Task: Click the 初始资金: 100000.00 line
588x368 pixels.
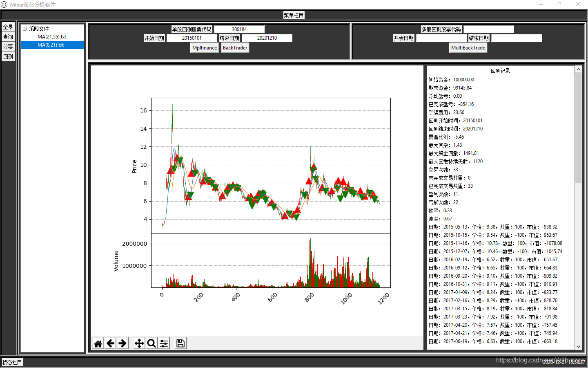Action: tap(451, 80)
